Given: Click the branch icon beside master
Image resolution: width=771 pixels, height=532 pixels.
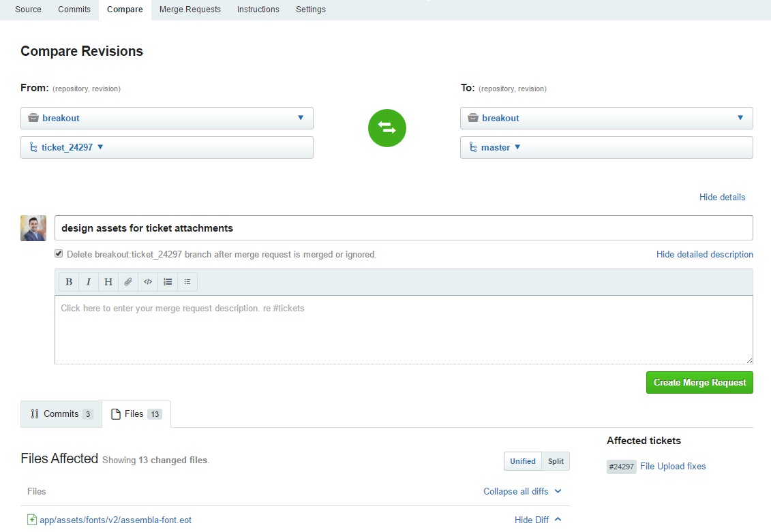Looking at the screenshot, I should (x=473, y=147).
